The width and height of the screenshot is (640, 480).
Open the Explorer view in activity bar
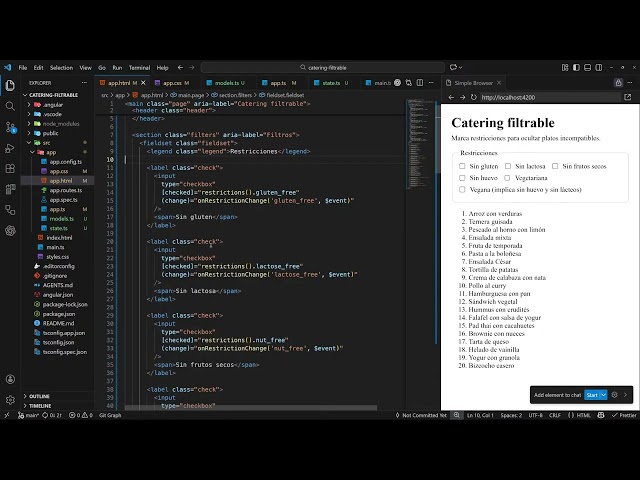click(10, 85)
